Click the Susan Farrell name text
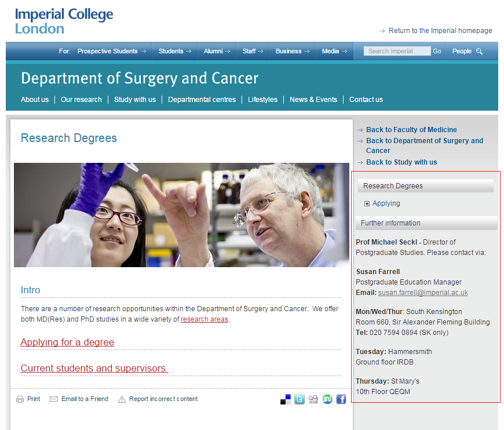 378,272
